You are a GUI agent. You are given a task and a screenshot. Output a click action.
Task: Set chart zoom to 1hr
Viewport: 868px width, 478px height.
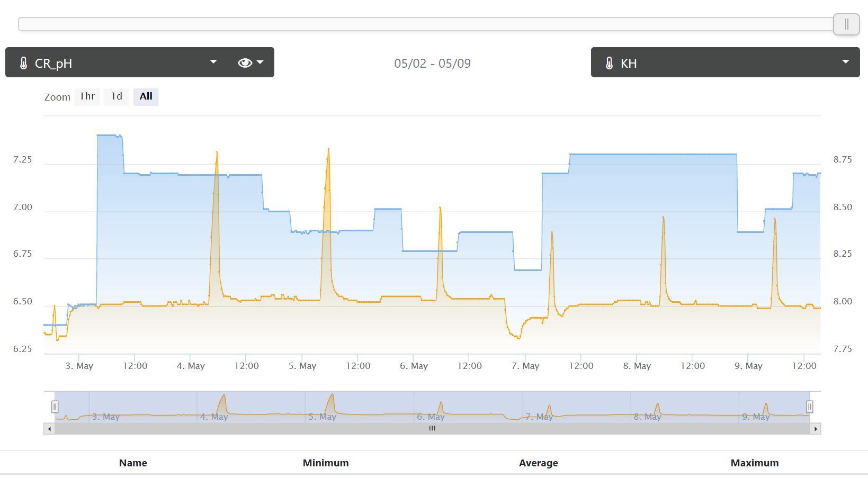click(x=87, y=96)
